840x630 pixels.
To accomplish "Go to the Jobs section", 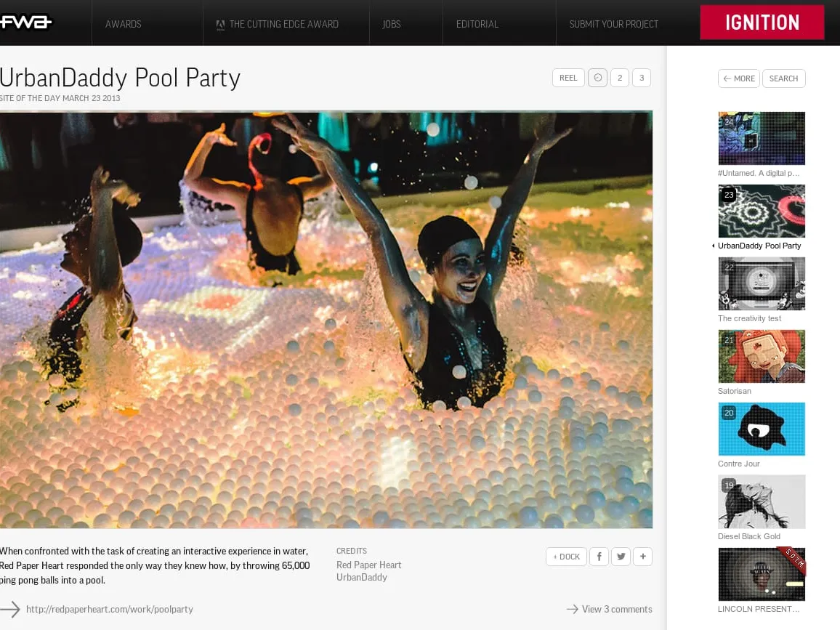I will pyautogui.click(x=392, y=24).
